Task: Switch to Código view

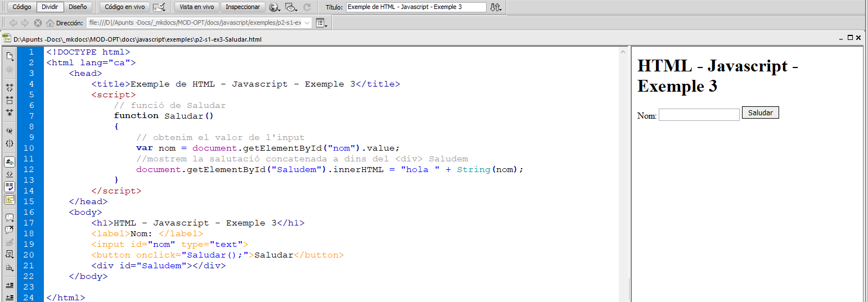Action: (x=22, y=7)
